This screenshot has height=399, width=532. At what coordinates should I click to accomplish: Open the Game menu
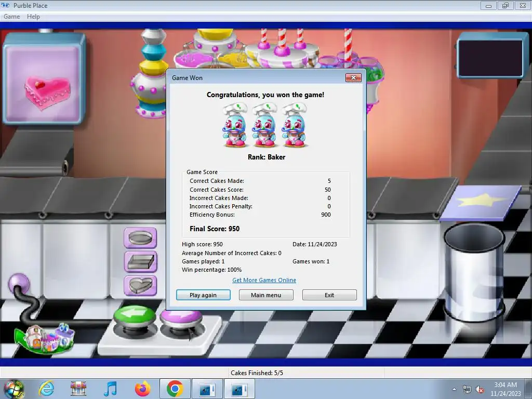(12, 16)
